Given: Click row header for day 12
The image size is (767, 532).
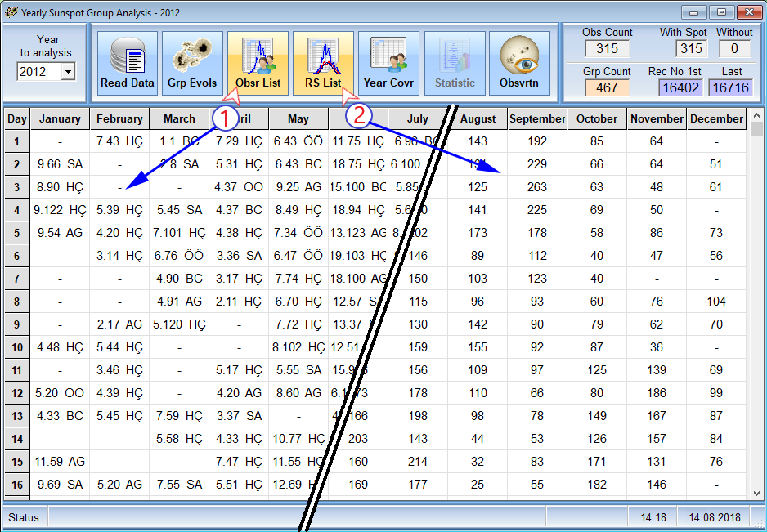Looking at the screenshot, I should (x=17, y=393).
